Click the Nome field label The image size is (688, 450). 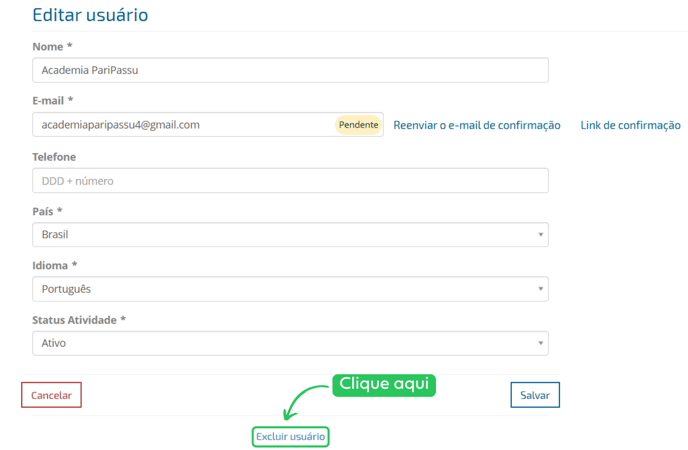pyautogui.click(x=52, y=47)
